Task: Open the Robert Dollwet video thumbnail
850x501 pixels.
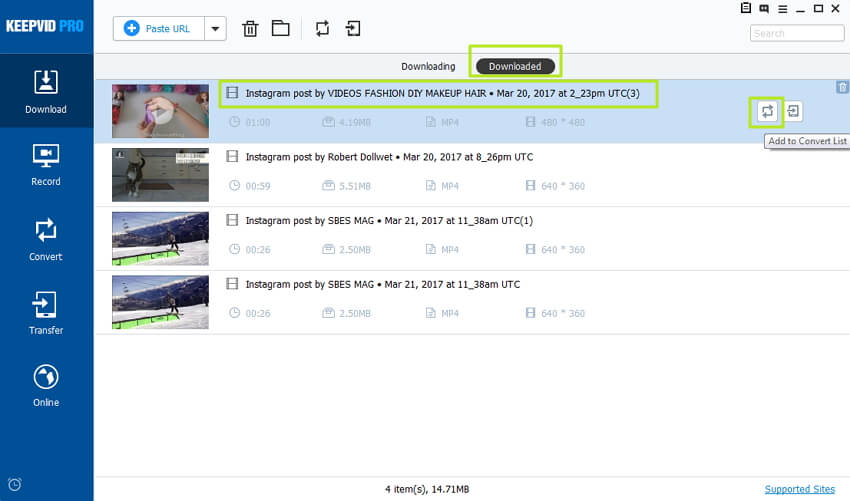Action: point(160,175)
